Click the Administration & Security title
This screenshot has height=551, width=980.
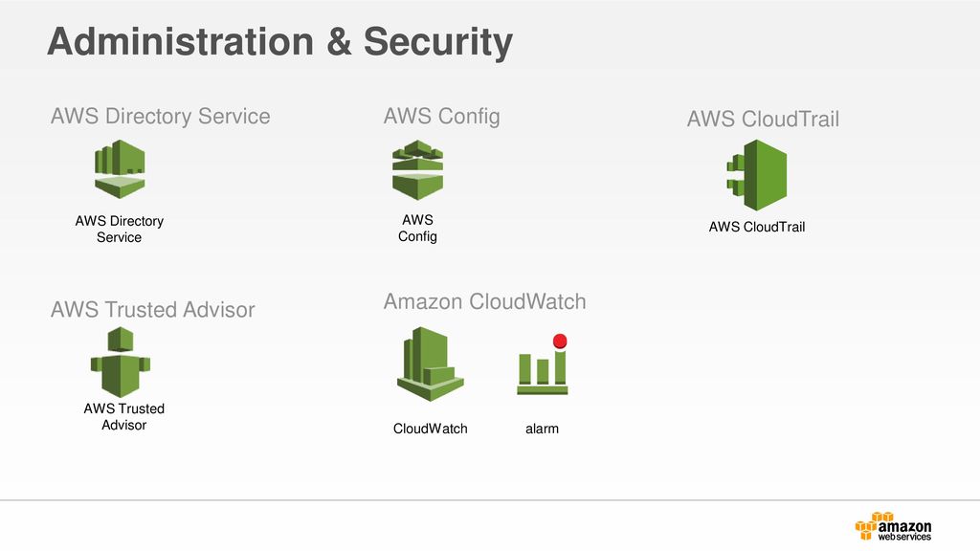(x=280, y=42)
